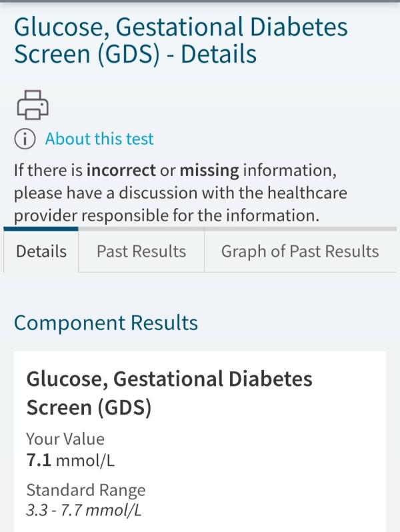This screenshot has height=532, width=400.
Task: Switch to the Past Results tab
Action: (x=141, y=251)
